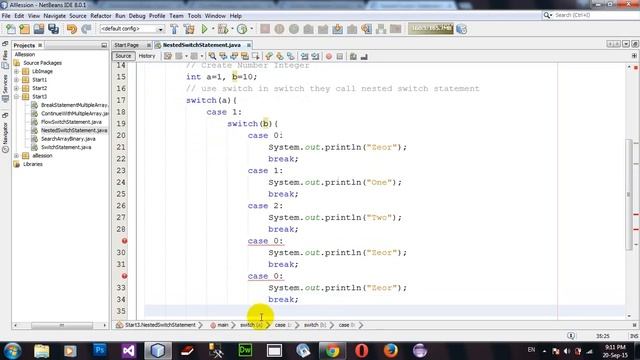Click the Open Project toolbar icon
The width and height of the screenshot is (640, 360).
pos(39,29)
